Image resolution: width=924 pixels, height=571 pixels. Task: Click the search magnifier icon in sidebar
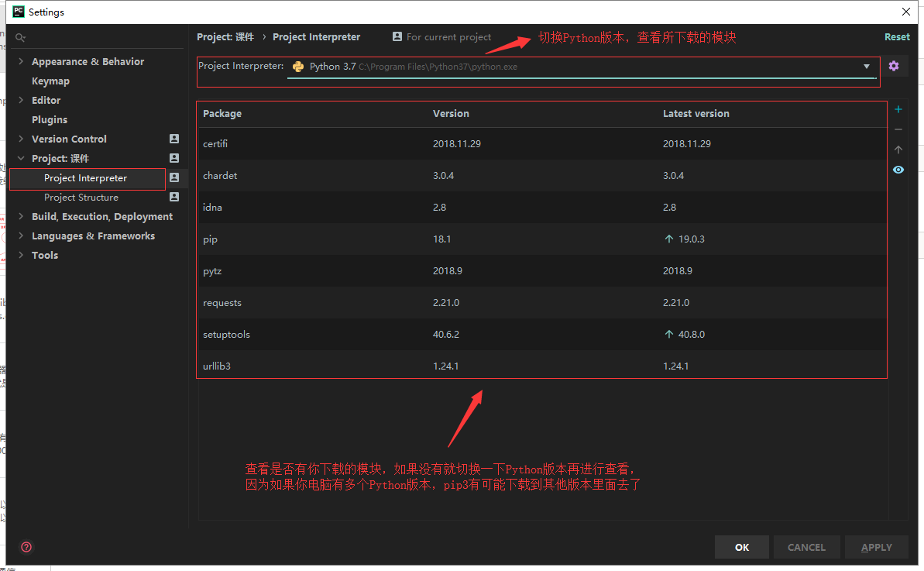(21, 38)
